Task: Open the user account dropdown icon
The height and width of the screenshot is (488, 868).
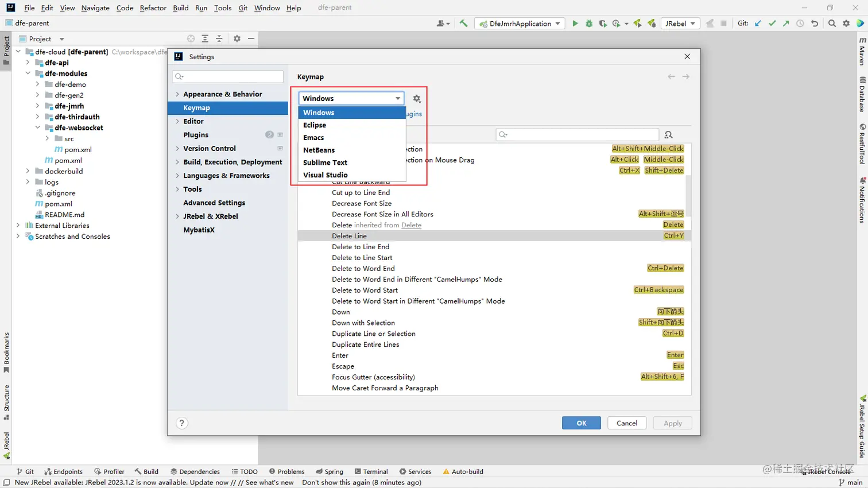Action: pyautogui.click(x=443, y=24)
